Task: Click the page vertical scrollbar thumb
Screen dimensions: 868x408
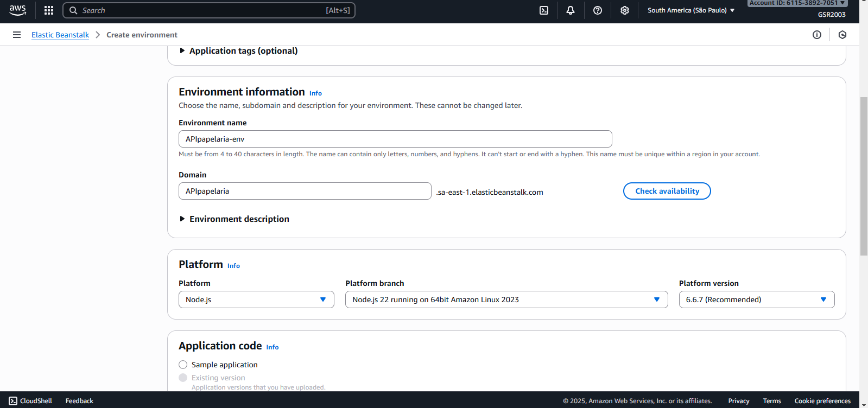Action: tap(864, 176)
